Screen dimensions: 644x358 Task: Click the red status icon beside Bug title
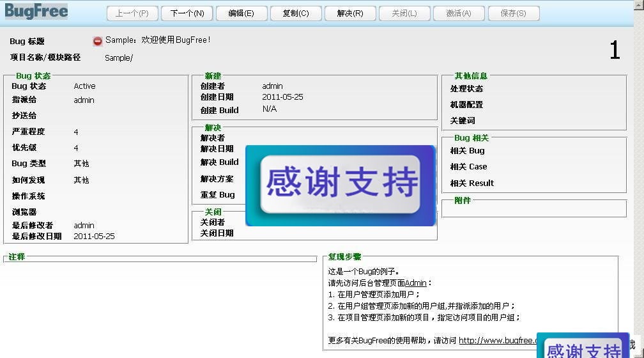97,41
